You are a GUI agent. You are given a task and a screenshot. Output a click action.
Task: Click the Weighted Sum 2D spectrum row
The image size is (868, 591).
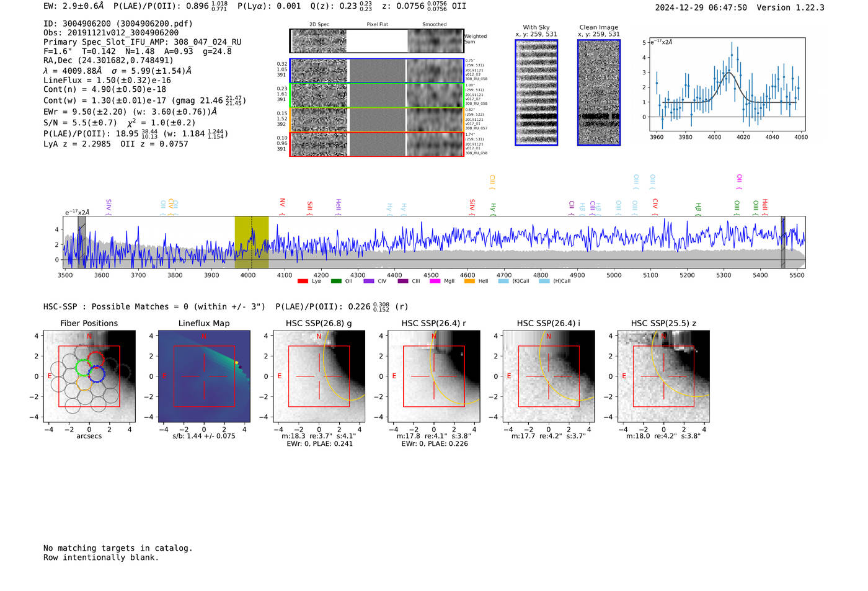(376, 41)
